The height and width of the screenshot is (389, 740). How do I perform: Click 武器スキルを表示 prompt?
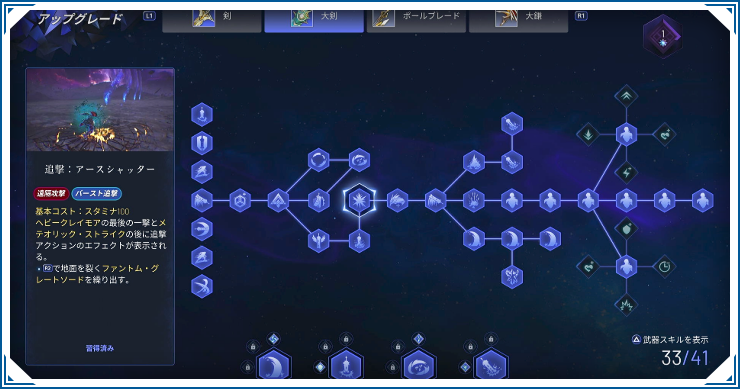[x=670, y=339]
